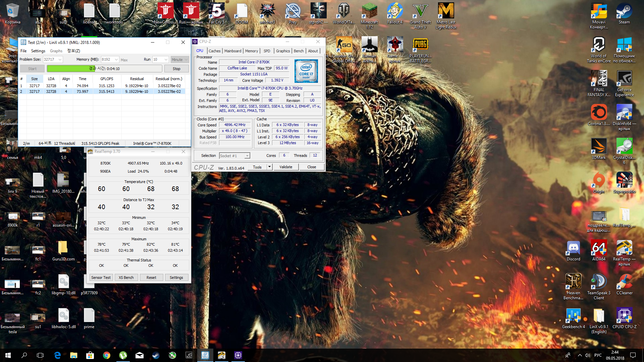The width and height of the screenshot is (644, 362).
Task: Expand the Problem Size dropdown in LinX
Action: 60,59
